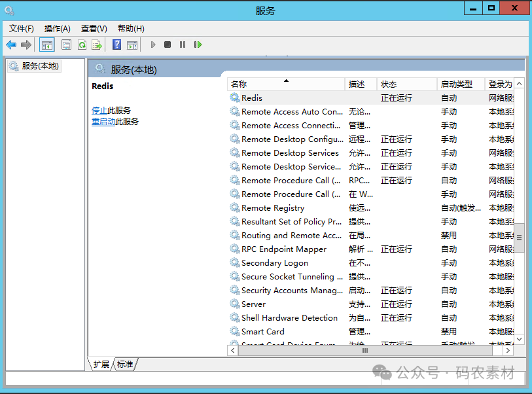Screen dimensions: 532x394
Task: Click the vertical scrollbar thumb
Action: click(519, 238)
